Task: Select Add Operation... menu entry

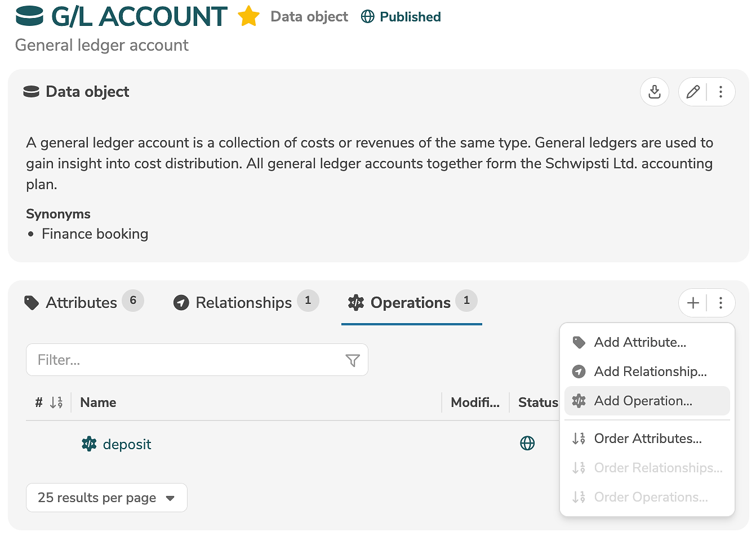Action: click(643, 401)
